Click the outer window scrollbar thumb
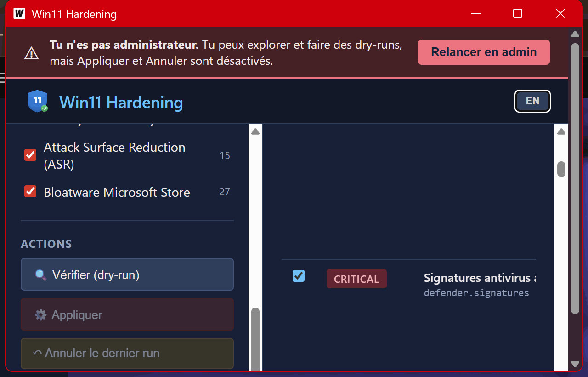 (575, 179)
